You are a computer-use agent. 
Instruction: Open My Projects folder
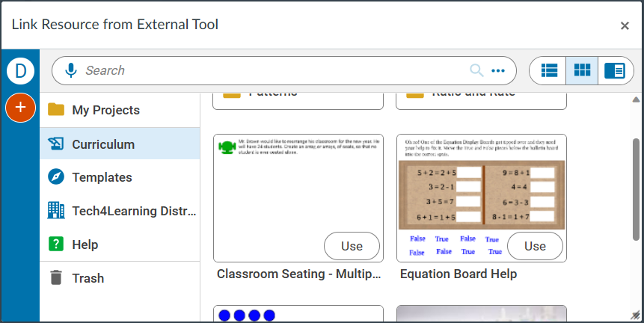[x=120, y=110]
